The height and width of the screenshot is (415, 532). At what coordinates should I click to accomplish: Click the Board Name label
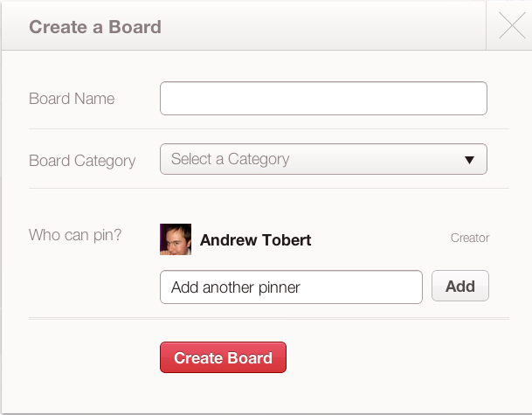pos(72,99)
